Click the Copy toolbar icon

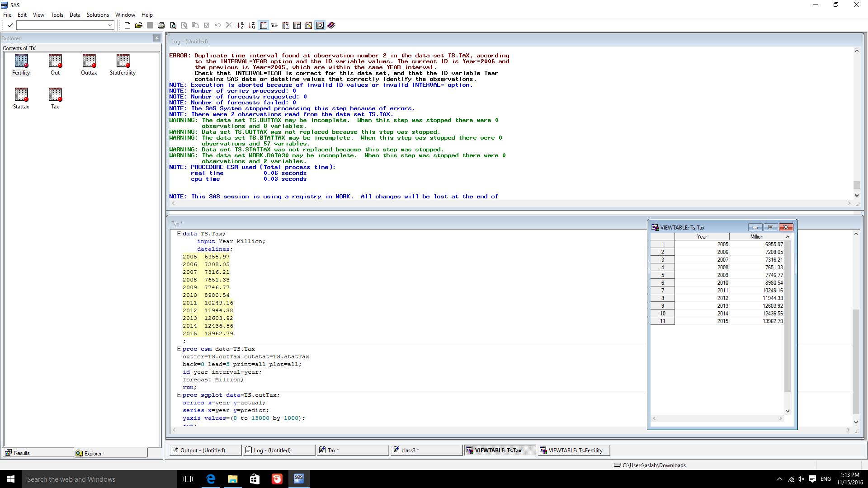(x=196, y=25)
